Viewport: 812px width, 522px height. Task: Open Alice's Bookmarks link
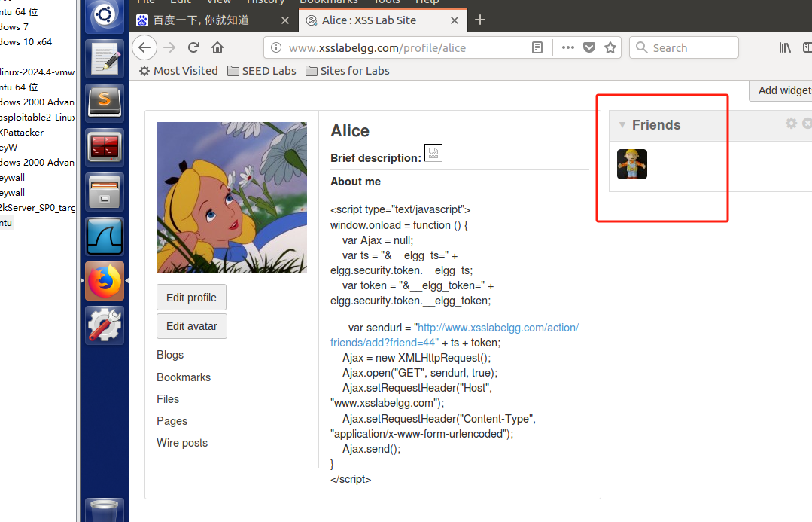pyautogui.click(x=184, y=377)
